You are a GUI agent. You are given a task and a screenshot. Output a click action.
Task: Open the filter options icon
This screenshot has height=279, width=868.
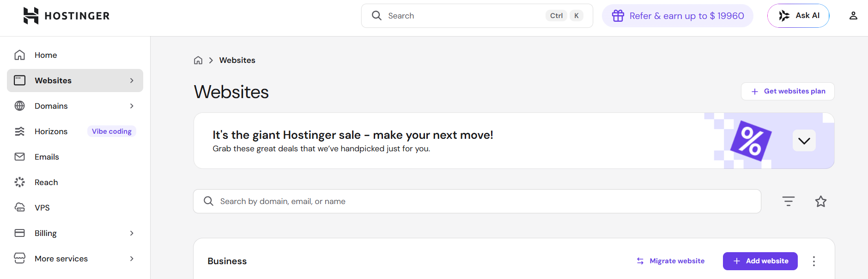tap(788, 201)
